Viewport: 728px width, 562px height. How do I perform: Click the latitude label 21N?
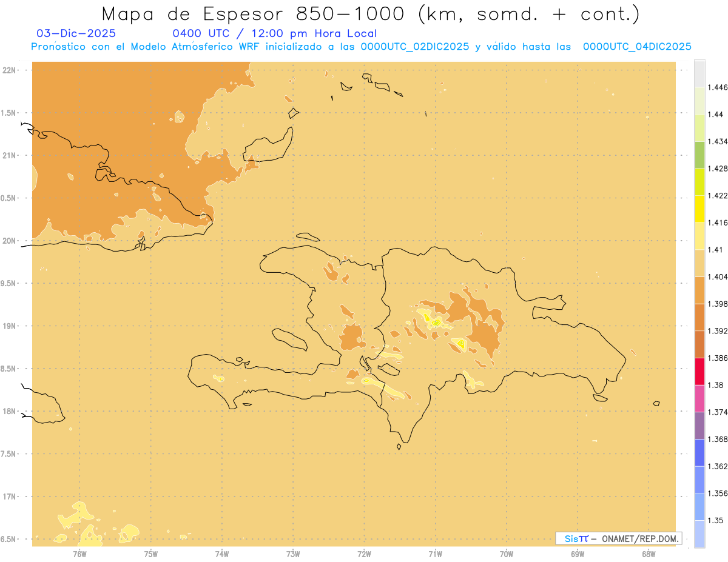point(9,155)
